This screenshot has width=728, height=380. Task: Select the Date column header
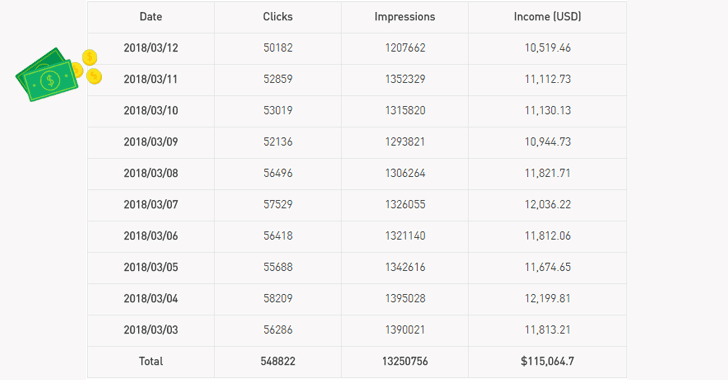pyautogui.click(x=151, y=17)
